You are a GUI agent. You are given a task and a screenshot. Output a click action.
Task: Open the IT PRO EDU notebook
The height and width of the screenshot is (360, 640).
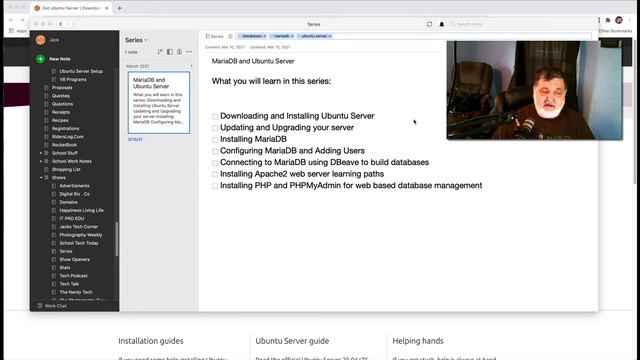72,219
